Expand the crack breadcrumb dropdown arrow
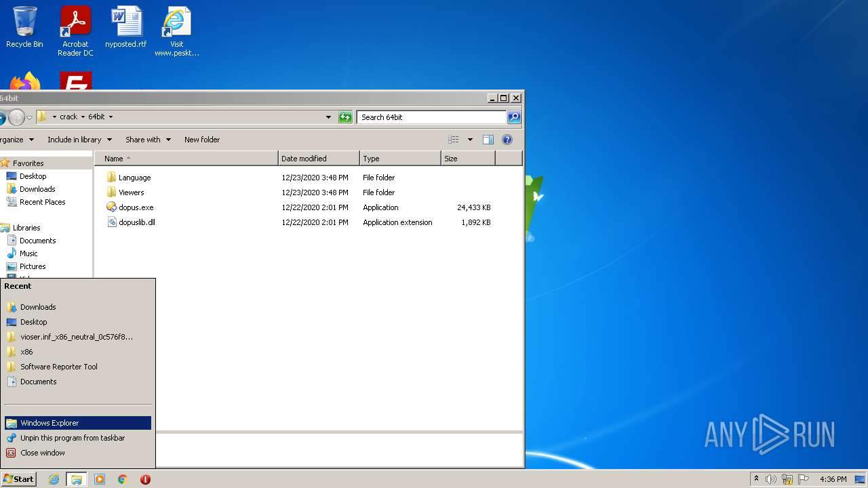 click(x=83, y=117)
